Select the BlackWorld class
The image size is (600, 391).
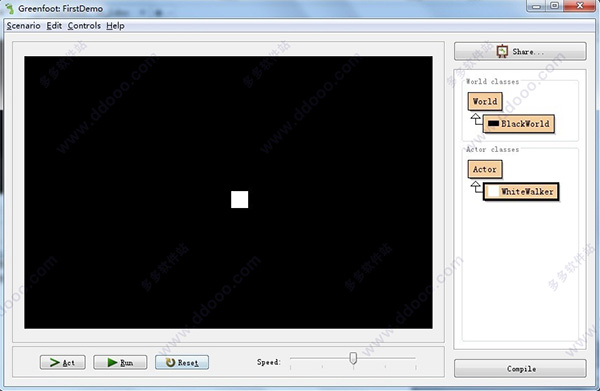coord(518,124)
